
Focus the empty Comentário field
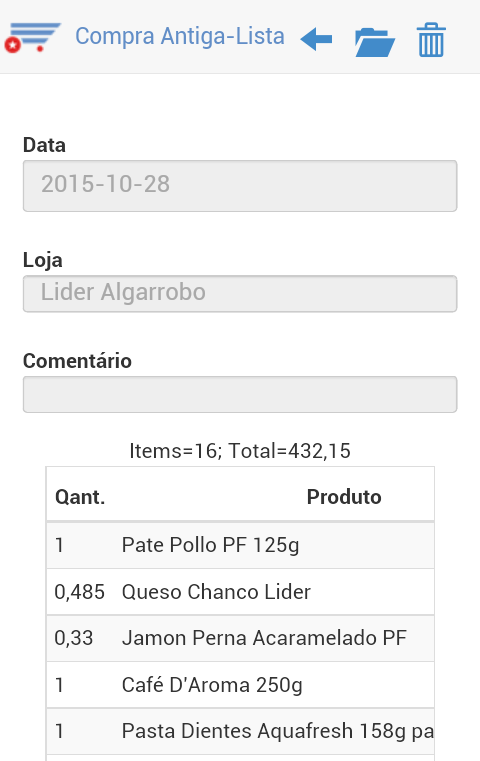[240, 394]
